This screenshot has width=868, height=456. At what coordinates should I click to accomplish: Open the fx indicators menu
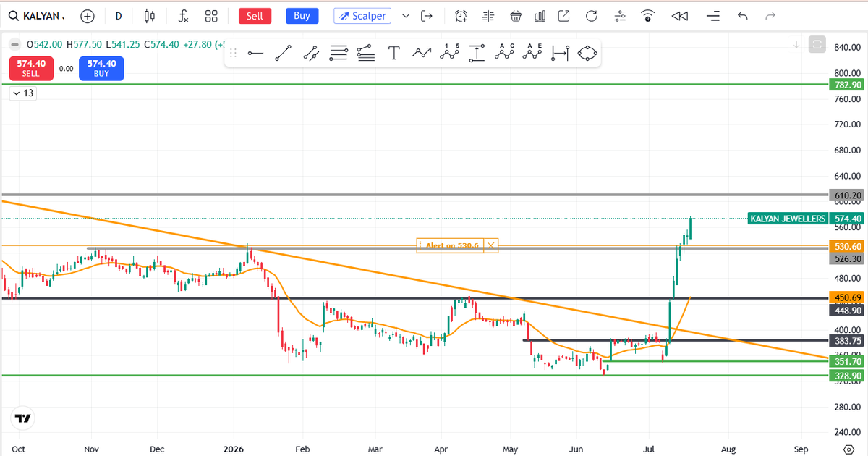184,16
